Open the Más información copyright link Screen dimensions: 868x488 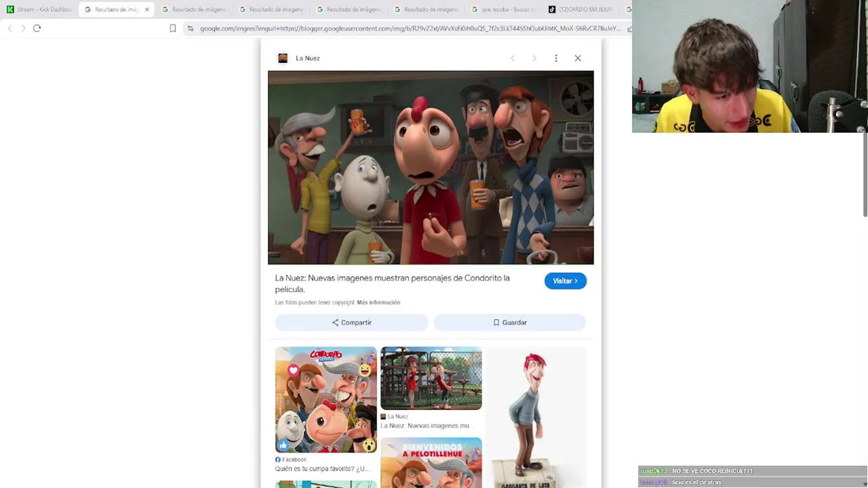378,302
